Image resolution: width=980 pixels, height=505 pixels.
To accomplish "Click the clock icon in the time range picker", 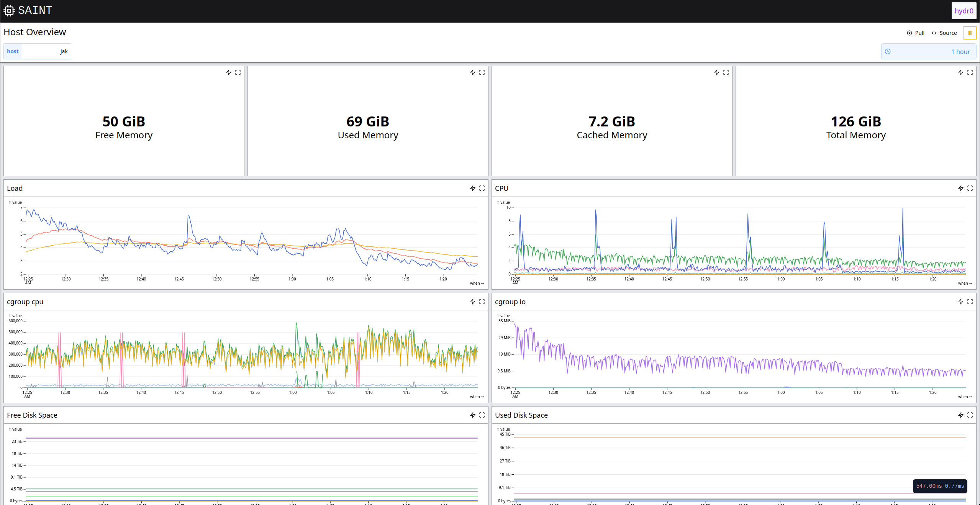I will [888, 51].
